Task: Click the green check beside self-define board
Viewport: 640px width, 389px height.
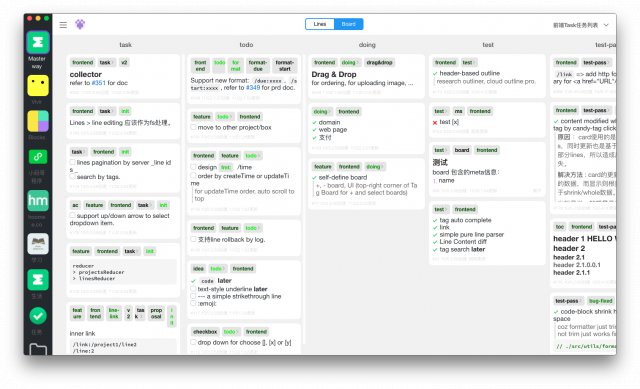Action: tap(314, 178)
